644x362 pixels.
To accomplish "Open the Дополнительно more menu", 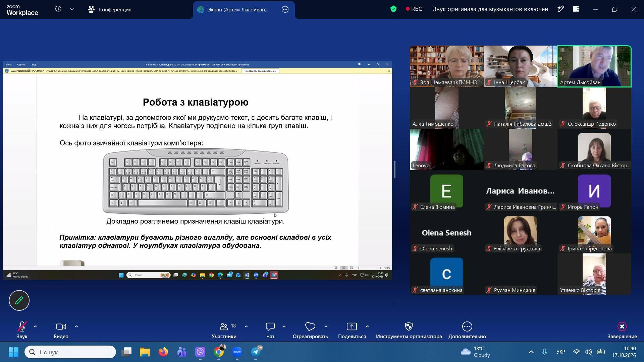I will [467, 330].
